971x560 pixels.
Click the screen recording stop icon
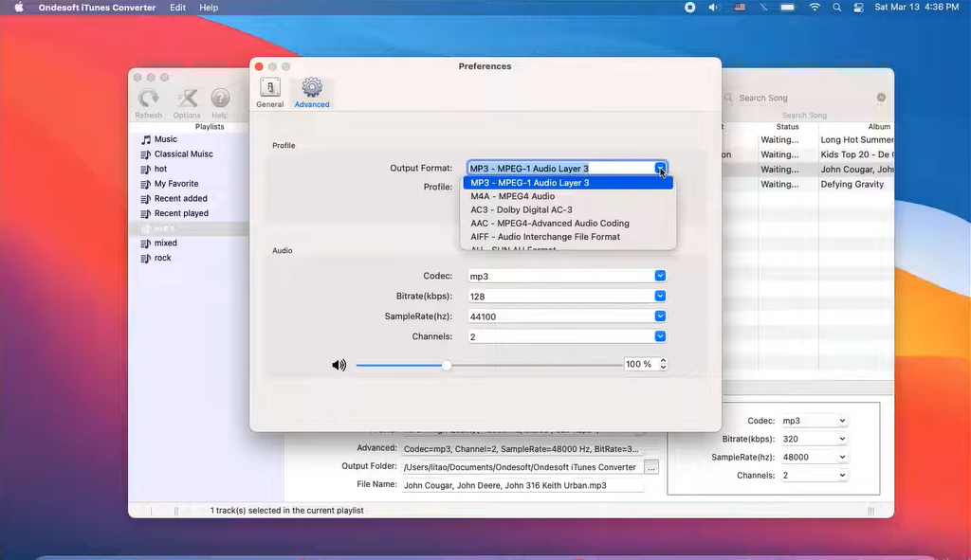(x=690, y=8)
